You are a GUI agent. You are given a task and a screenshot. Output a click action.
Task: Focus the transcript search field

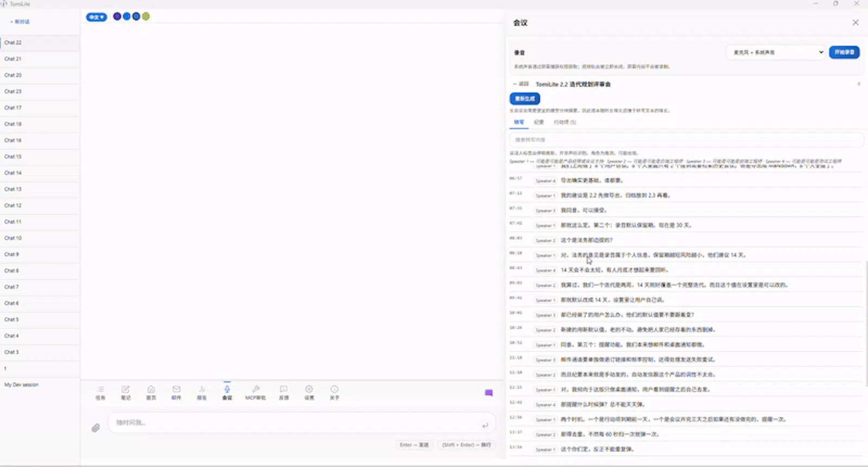point(686,140)
